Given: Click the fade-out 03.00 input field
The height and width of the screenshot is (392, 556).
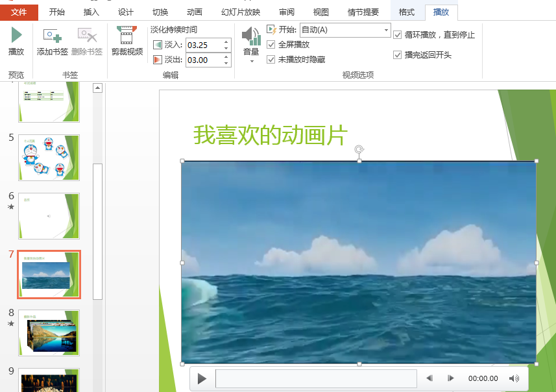Looking at the screenshot, I should (x=204, y=60).
